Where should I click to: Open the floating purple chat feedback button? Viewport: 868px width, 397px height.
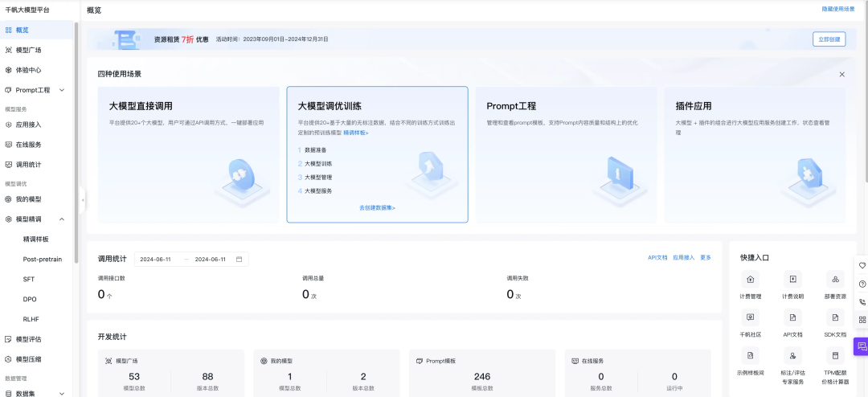click(862, 346)
